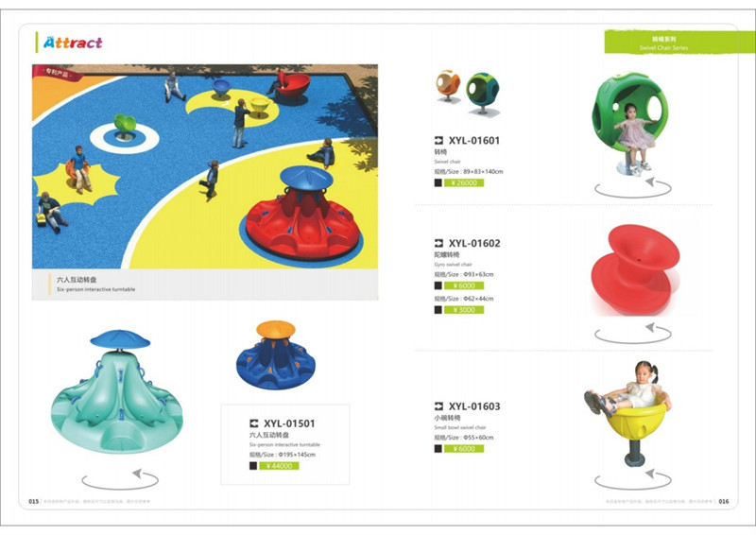Viewport: 756px width, 535px height.
Task: Click the rotation arrow under the green swivel chair
Action: coord(632,188)
